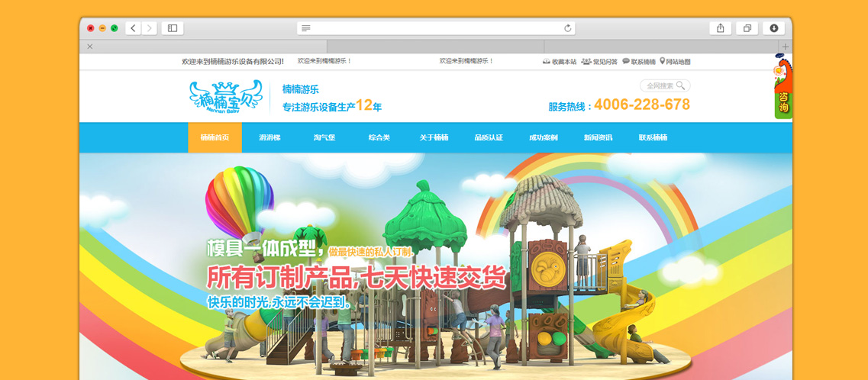Open the 联系楠楠 contact link in top bar
The image size is (868, 380).
(x=639, y=62)
